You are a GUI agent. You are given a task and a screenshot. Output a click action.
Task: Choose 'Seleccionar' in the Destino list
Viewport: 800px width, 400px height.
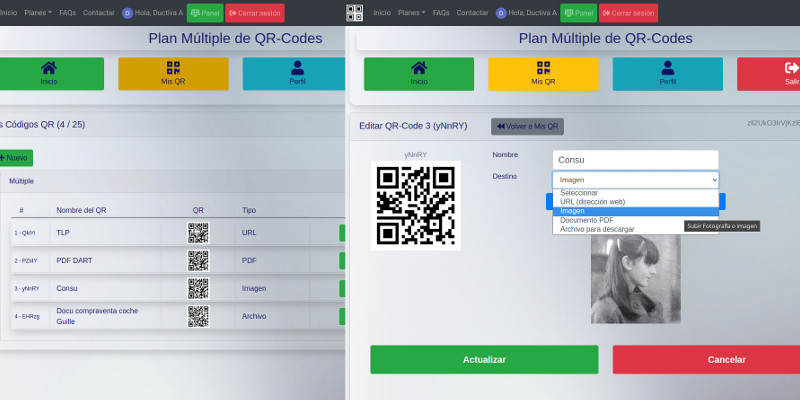pos(636,193)
